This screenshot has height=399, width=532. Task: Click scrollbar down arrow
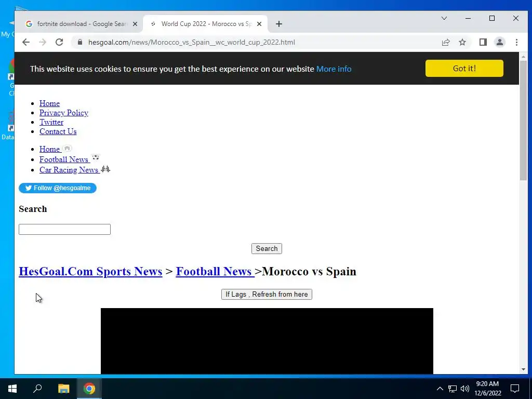pyautogui.click(x=523, y=369)
